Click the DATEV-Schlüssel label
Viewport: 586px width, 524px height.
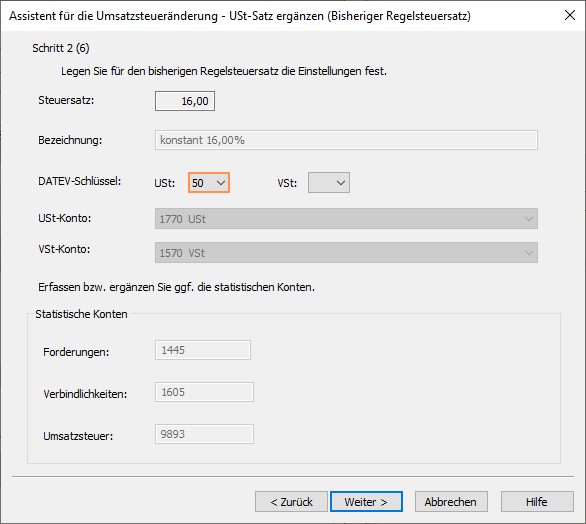[x=80, y=181]
